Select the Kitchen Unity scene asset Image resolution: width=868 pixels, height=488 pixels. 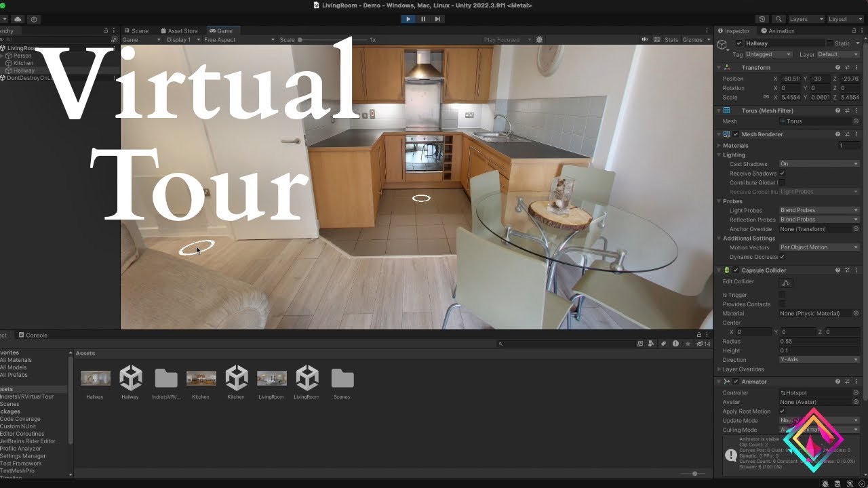pos(236,378)
